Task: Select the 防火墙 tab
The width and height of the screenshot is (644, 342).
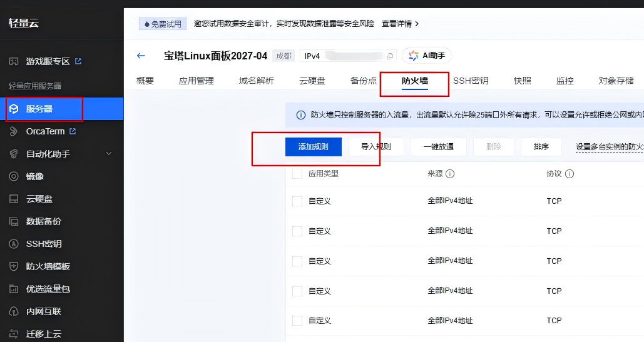Action: [x=415, y=81]
